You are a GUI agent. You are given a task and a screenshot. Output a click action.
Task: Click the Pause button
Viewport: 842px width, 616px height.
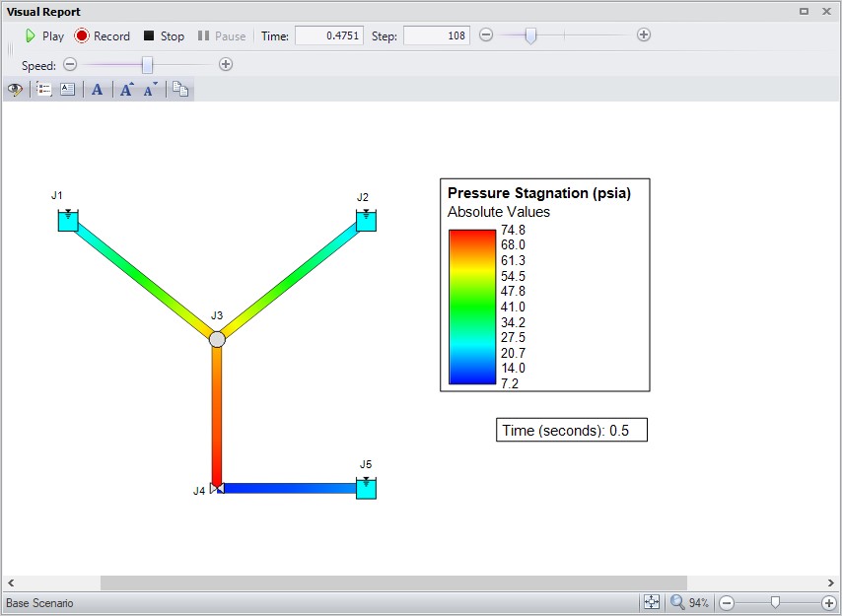coord(222,35)
